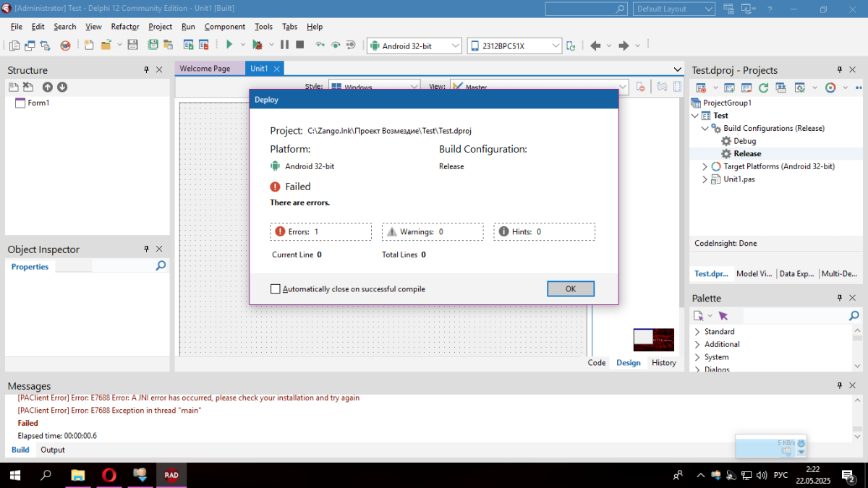The image size is (868, 488).
Task: Select Form1 in the Structure tree
Action: [x=38, y=103]
